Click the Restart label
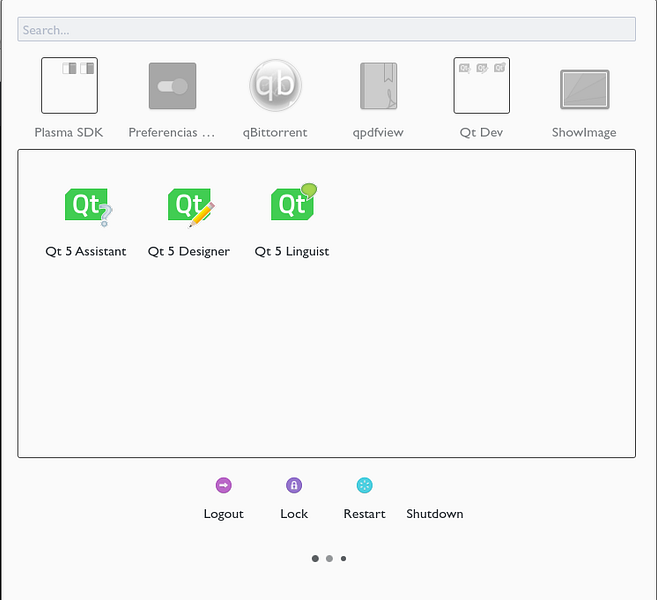 [365, 514]
